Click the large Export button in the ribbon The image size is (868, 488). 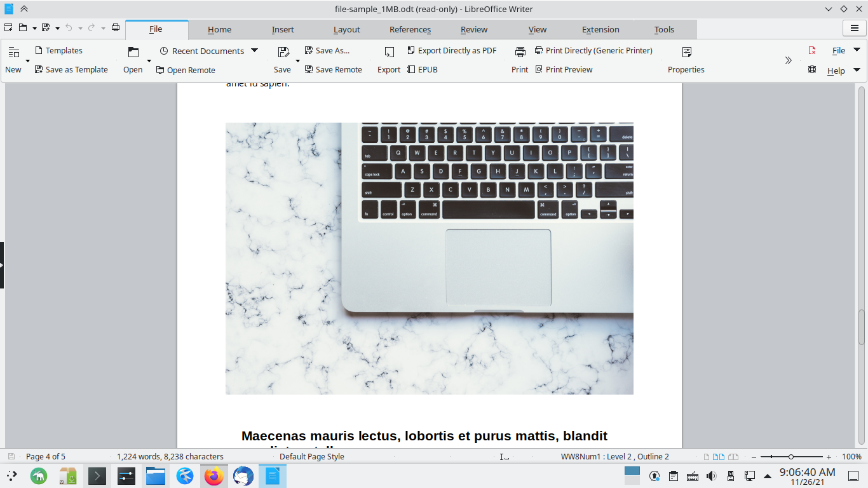[x=389, y=60]
